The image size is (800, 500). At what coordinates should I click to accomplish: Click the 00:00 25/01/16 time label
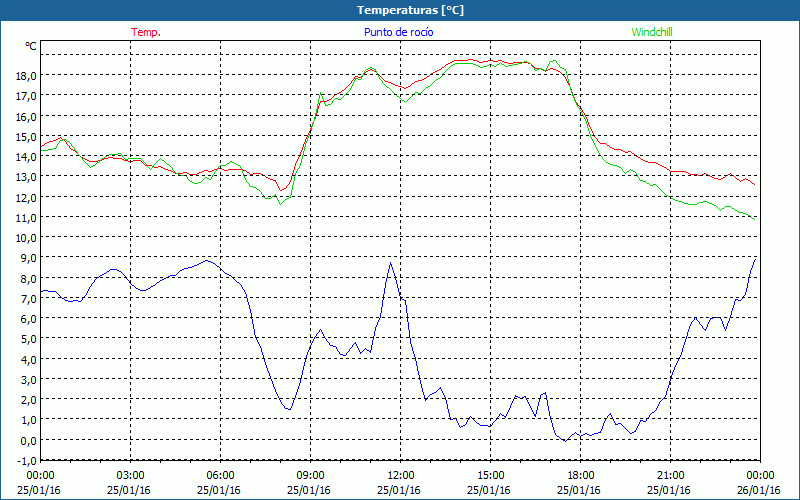[40, 483]
